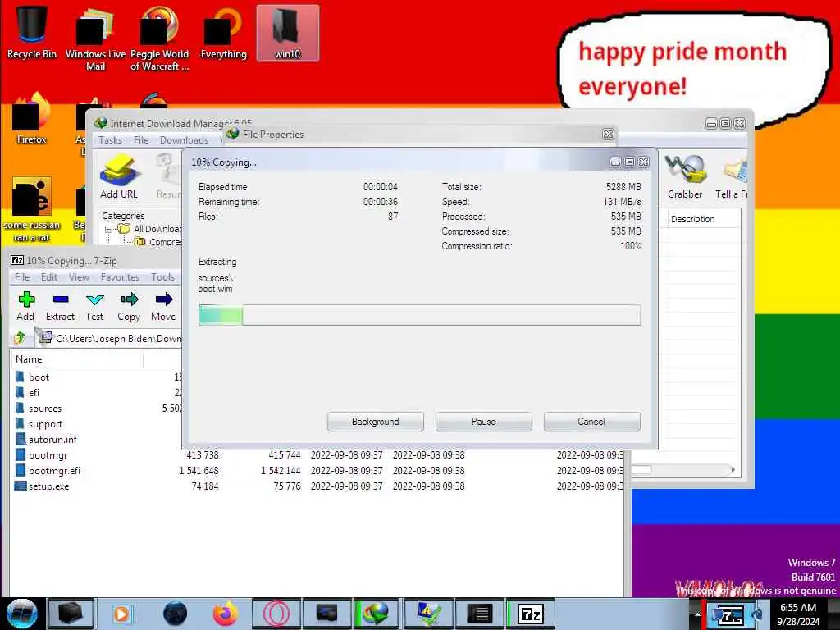Click the Description column header in IDM

pos(702,219)
